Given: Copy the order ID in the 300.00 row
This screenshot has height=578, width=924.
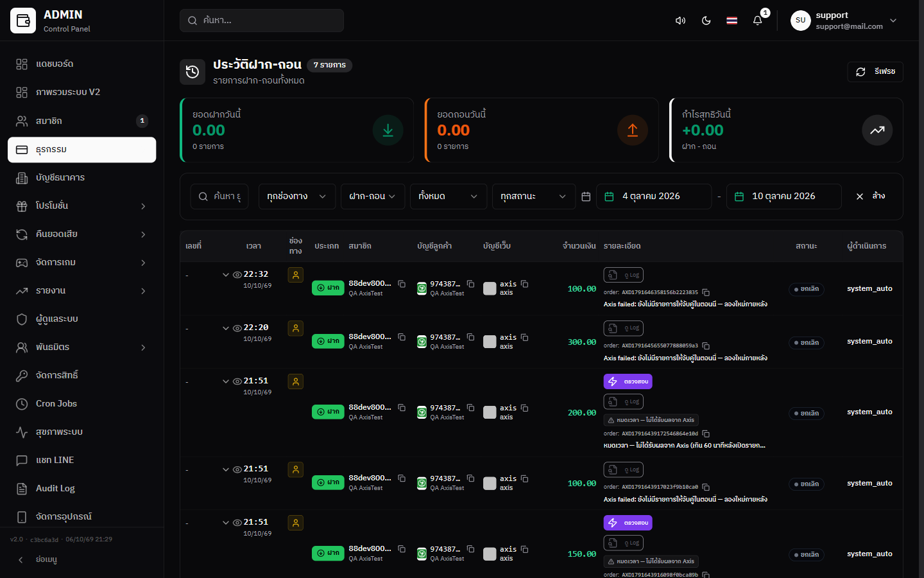Looking at the screenshot, I should [706, 346].
